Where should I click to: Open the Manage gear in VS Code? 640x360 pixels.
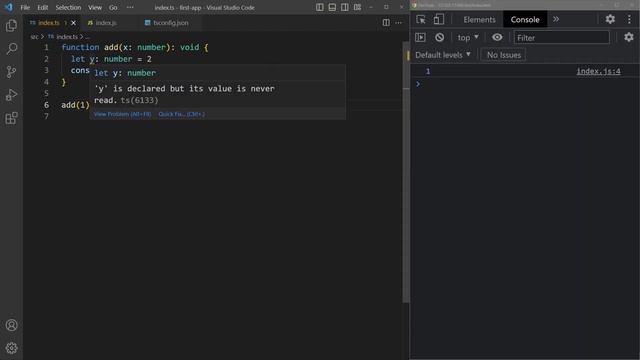point(11,348)
